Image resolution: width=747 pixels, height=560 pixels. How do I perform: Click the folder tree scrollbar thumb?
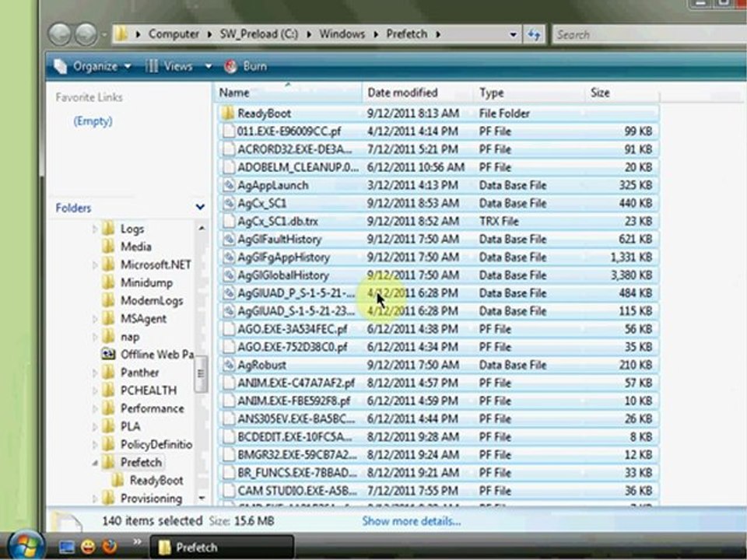tap(201, 373)
